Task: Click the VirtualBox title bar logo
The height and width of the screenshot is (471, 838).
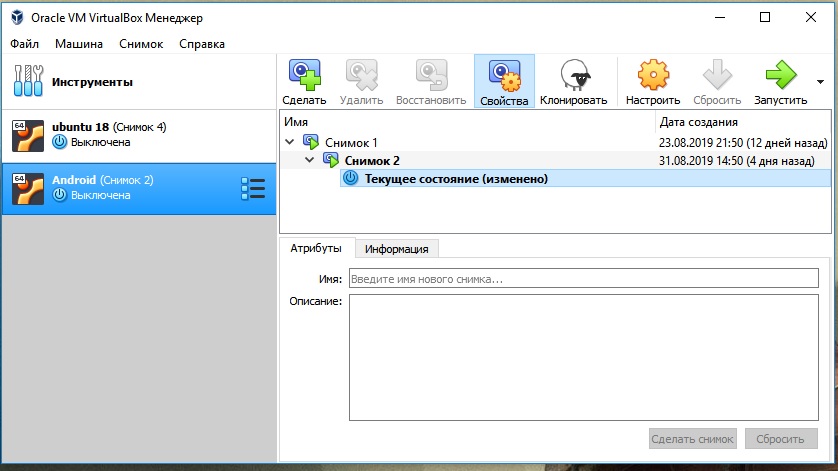Action: pos(17,18)
